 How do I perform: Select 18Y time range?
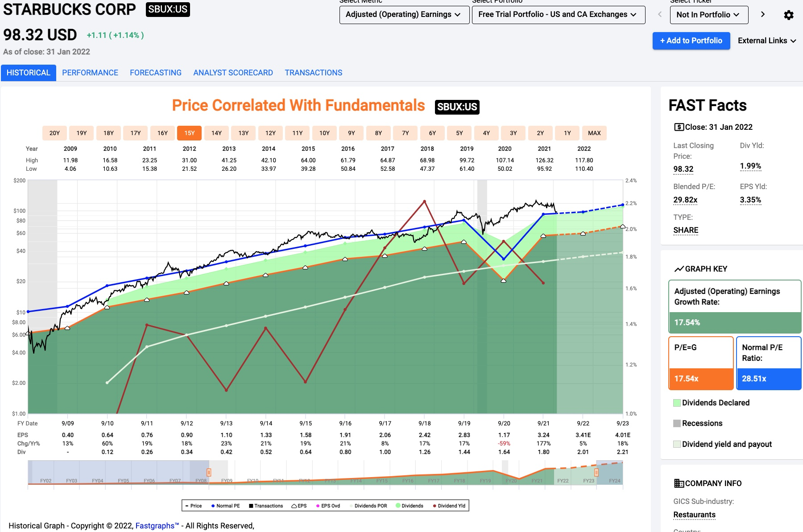pyautogui.click(x=108, y=133)
